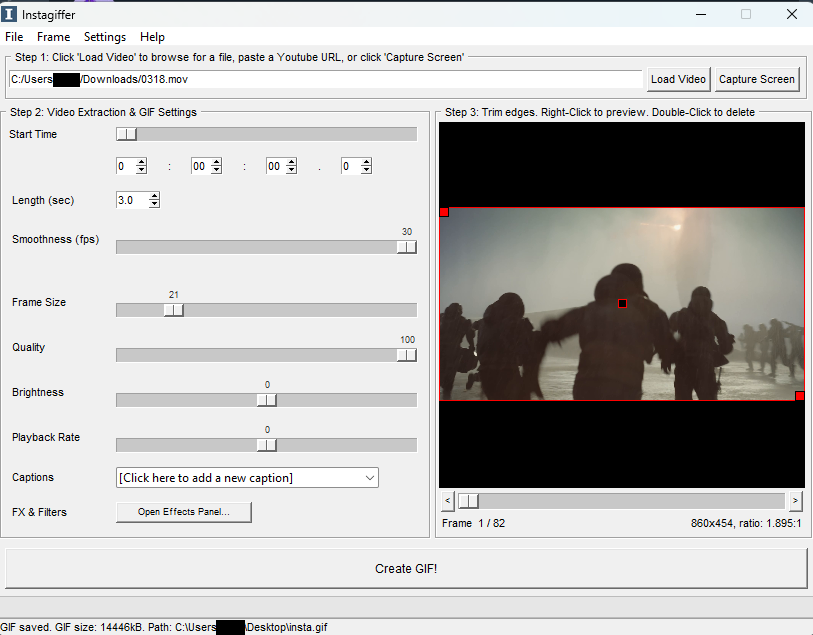The image size is (813, 635).
Task: Minimize the Instagiffer window
Action: pyautogui.click(x=701, y=15)
